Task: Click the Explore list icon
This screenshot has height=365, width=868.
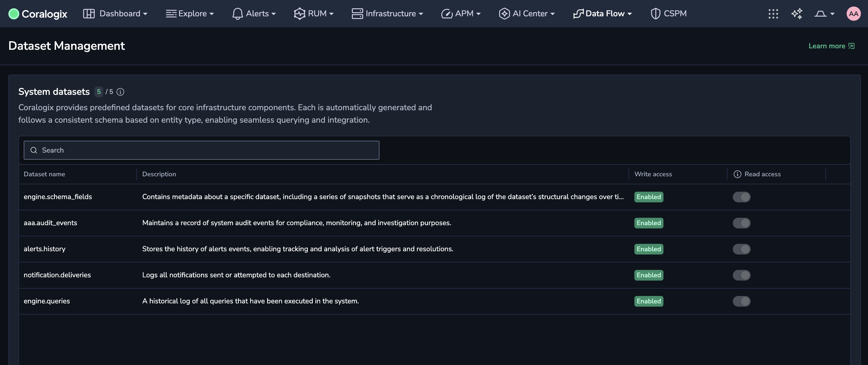Action: pos(171,14)
